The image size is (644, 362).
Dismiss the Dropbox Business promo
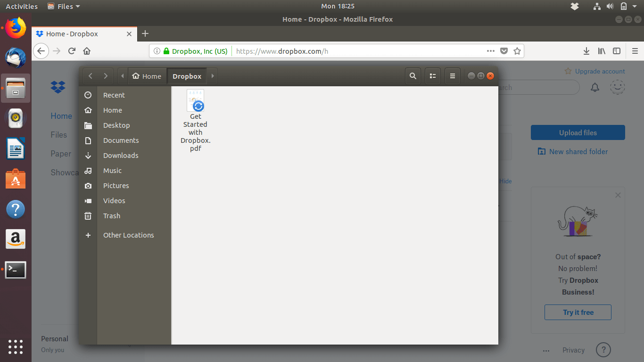click(618, 195)
